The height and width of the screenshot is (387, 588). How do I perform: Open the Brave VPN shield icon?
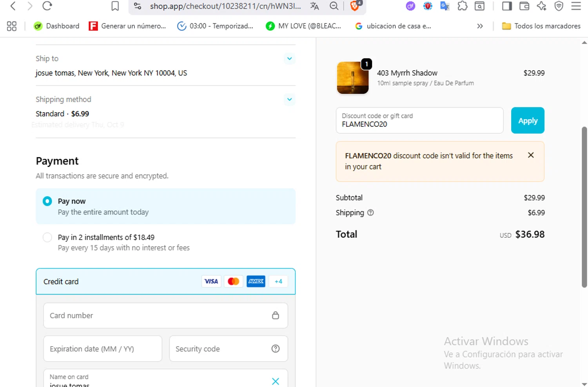click(x=559, y=6)
